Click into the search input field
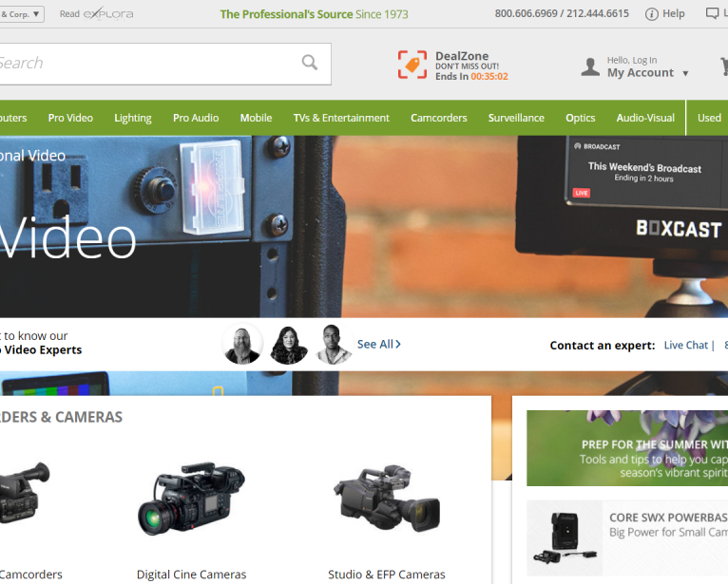 [143, 64]
